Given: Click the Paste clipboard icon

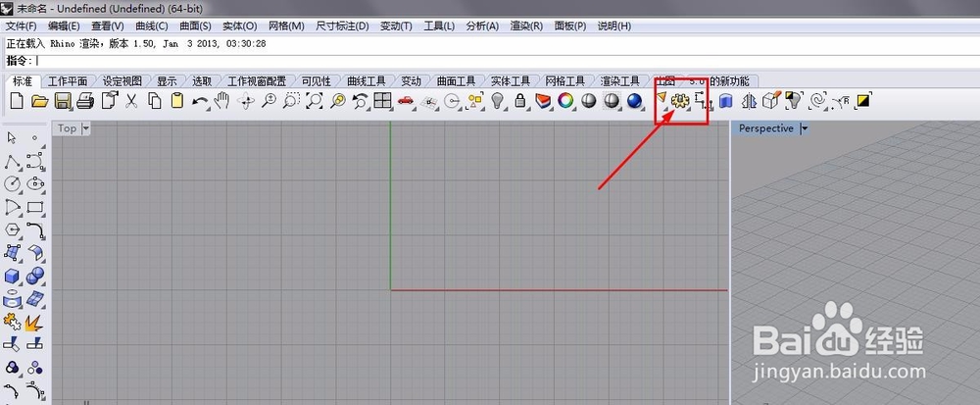Looking at the screenshot, I should pyautogui.click(x=176, y=101).
